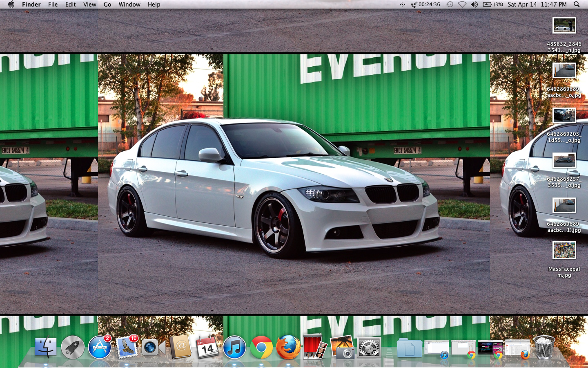Click the phone call timer icon

[425, 4]
